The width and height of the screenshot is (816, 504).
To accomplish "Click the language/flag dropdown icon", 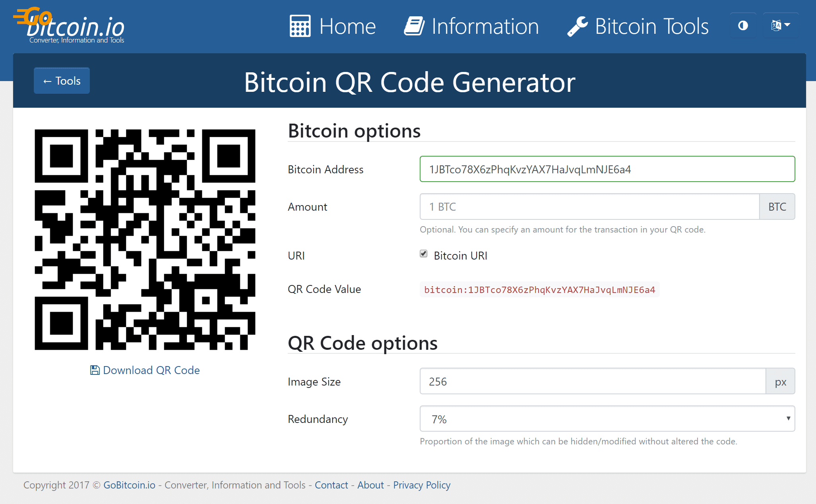I will [779, 25].
